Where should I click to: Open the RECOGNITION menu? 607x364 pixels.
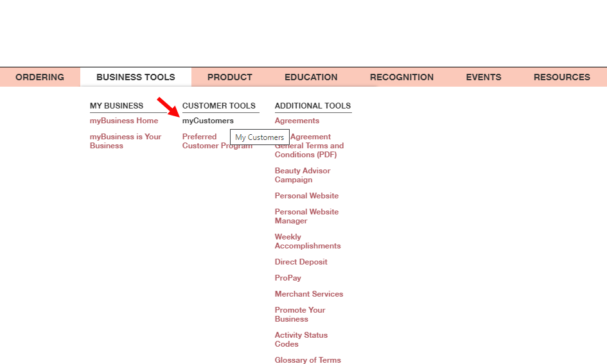click(x=402, y=77)
